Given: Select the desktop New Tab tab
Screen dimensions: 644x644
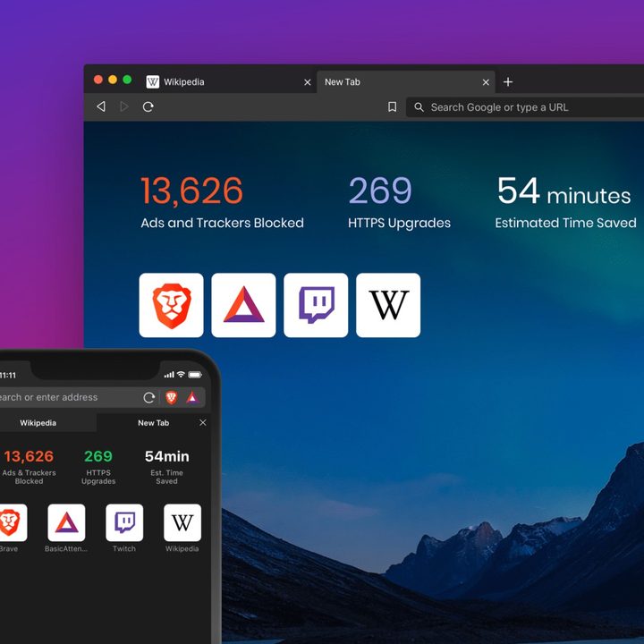Looking at the screenshot, I should point(406,81).
